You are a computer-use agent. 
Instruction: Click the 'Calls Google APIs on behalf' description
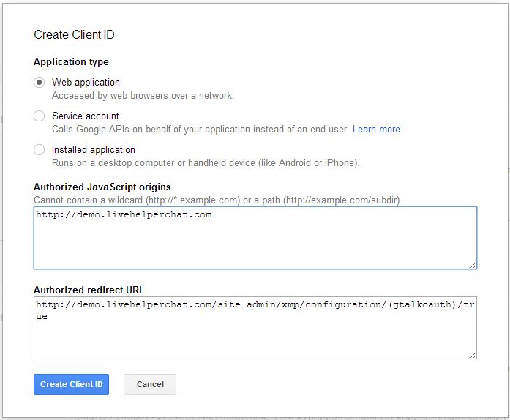200,130
